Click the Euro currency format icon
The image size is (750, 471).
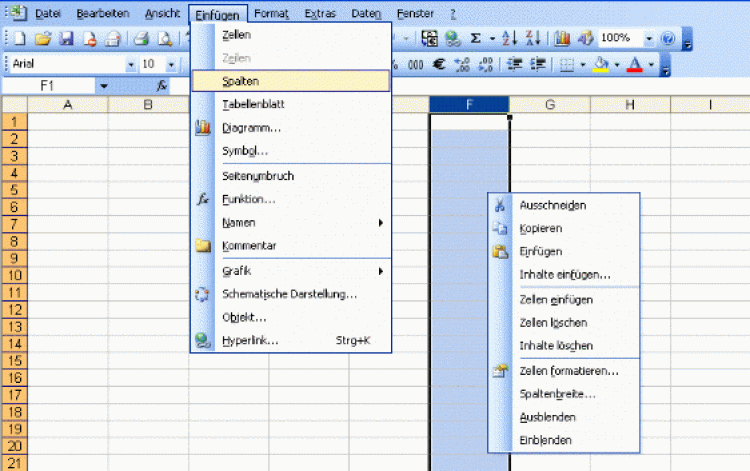[437, 64]
